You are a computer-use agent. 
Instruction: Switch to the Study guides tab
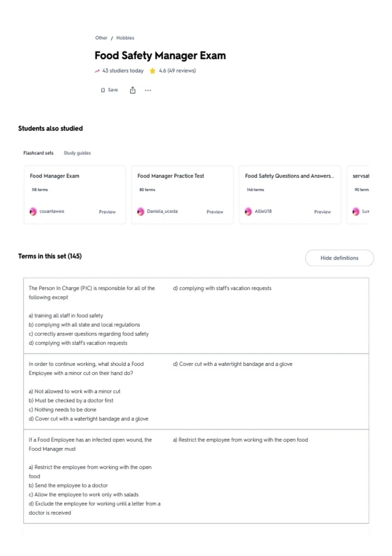coord(77,153)
